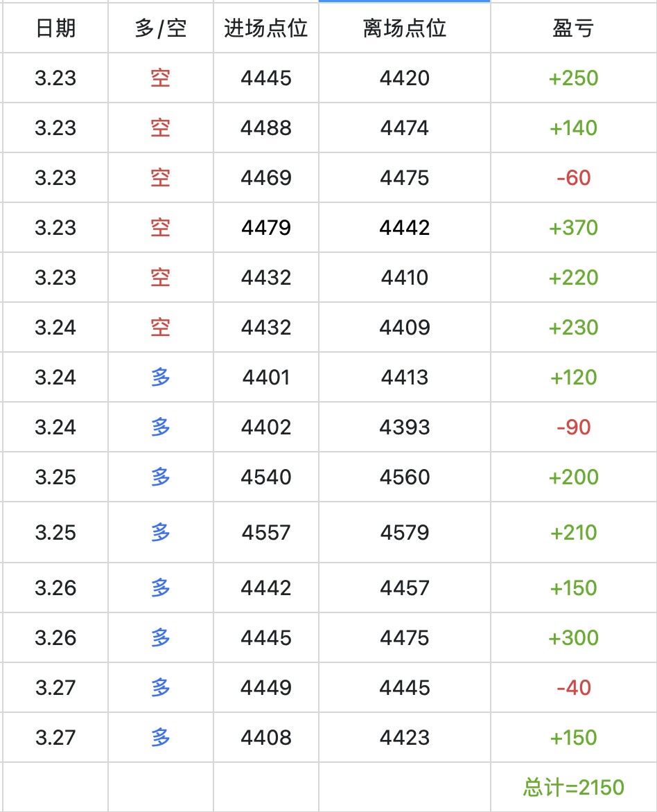Click the entry price cell 4401
This screenshot has height=812, width=657.
pos(266,378)
